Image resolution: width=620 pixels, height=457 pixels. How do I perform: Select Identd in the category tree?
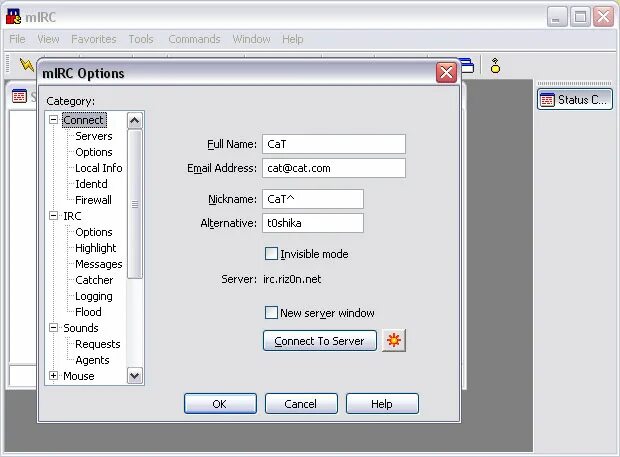tap(91, 184)
